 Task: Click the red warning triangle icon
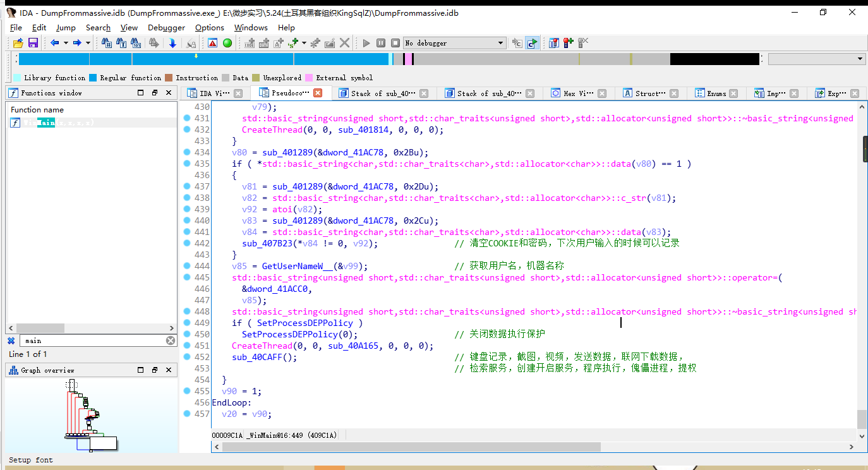coord(213,43)
